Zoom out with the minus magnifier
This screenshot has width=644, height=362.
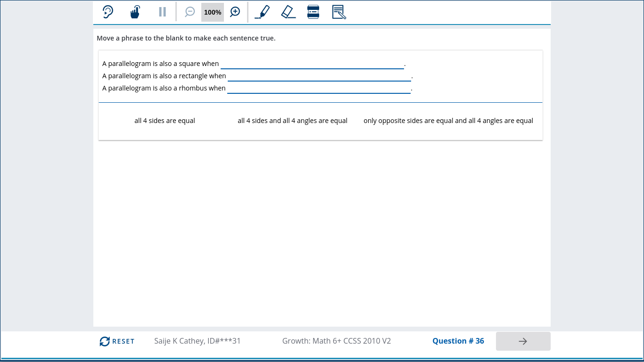190,12
